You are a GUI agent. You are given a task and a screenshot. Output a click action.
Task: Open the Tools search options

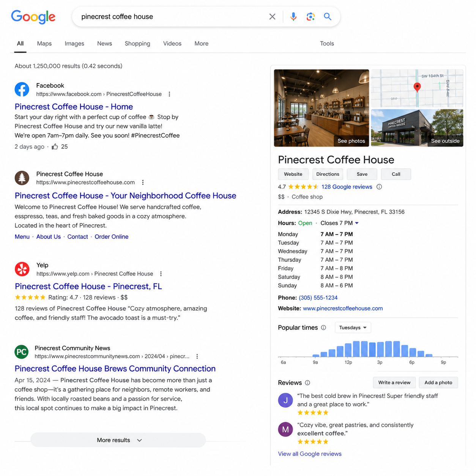pyautogui.click(x=327, y=44)
